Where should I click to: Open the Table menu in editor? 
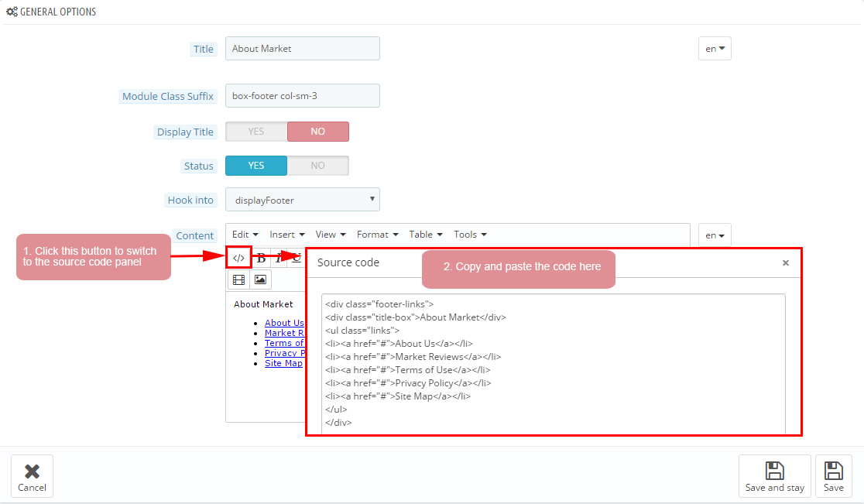[425, 235]
